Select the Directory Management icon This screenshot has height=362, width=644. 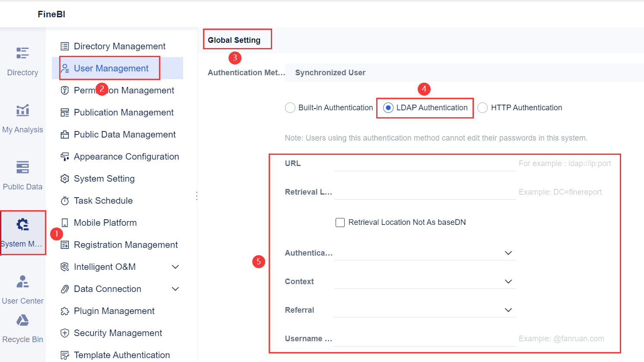click(x=65, y=46)
